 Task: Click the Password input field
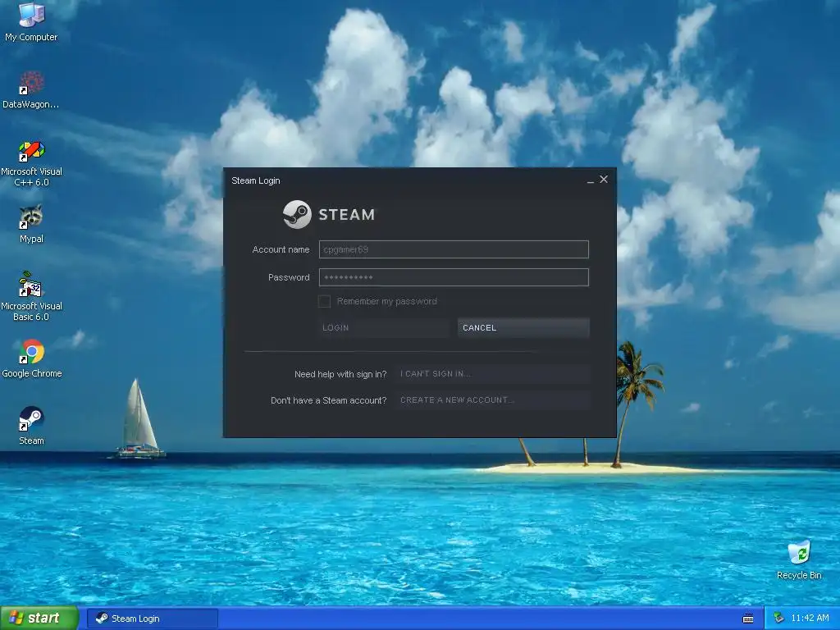click(x=454, y=277)
